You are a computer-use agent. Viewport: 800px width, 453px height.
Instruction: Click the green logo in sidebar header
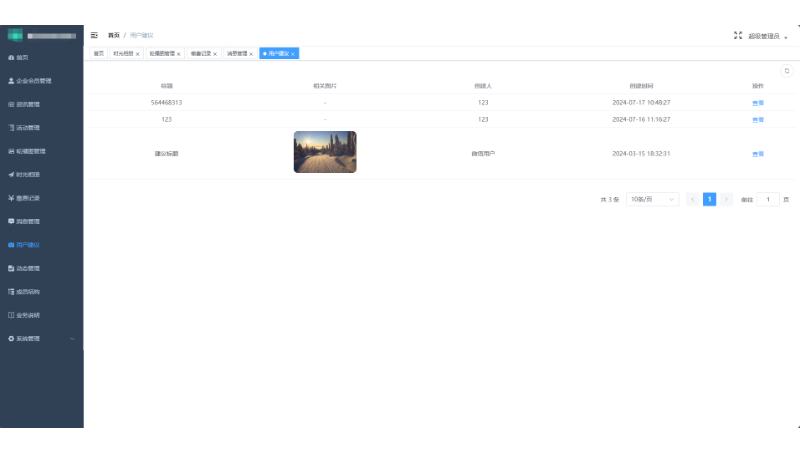(x=15, y=35)
